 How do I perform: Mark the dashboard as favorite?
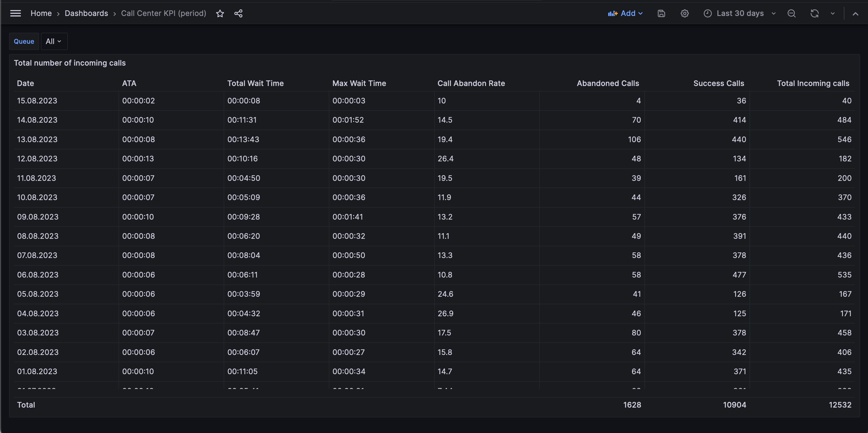click(x=220, y=14)
